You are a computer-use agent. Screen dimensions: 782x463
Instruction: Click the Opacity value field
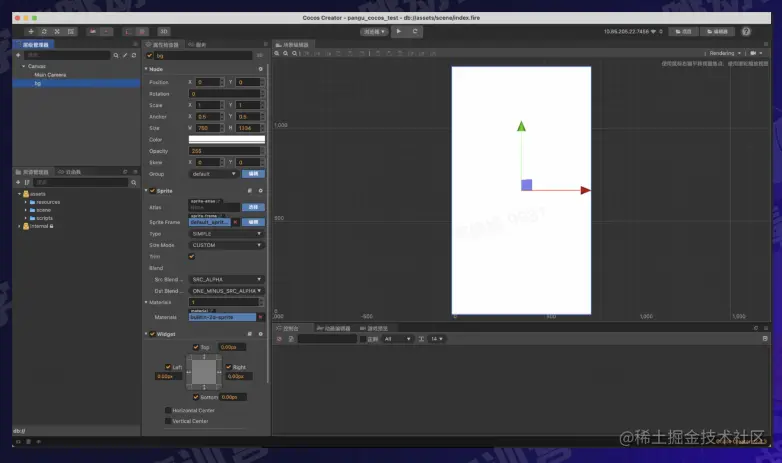224,151
